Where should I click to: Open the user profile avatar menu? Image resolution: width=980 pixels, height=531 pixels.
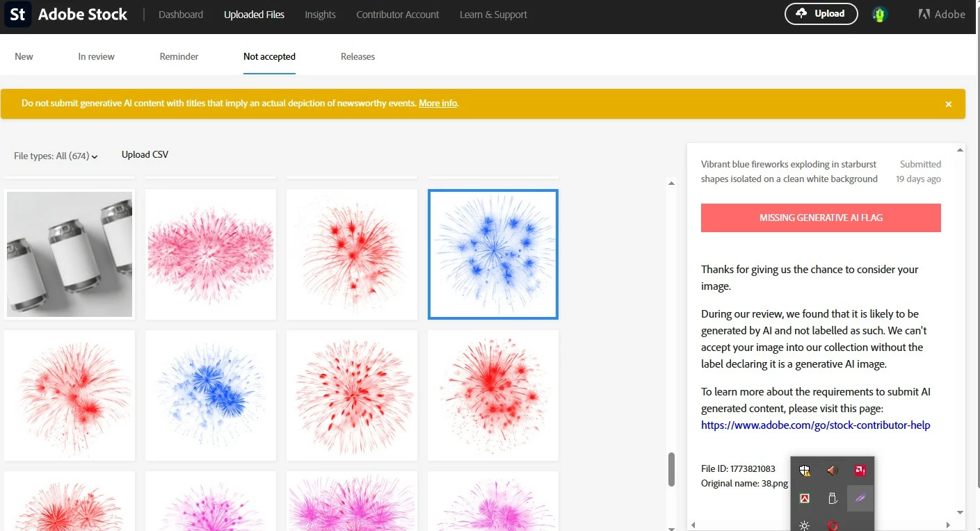click(880, 14)
